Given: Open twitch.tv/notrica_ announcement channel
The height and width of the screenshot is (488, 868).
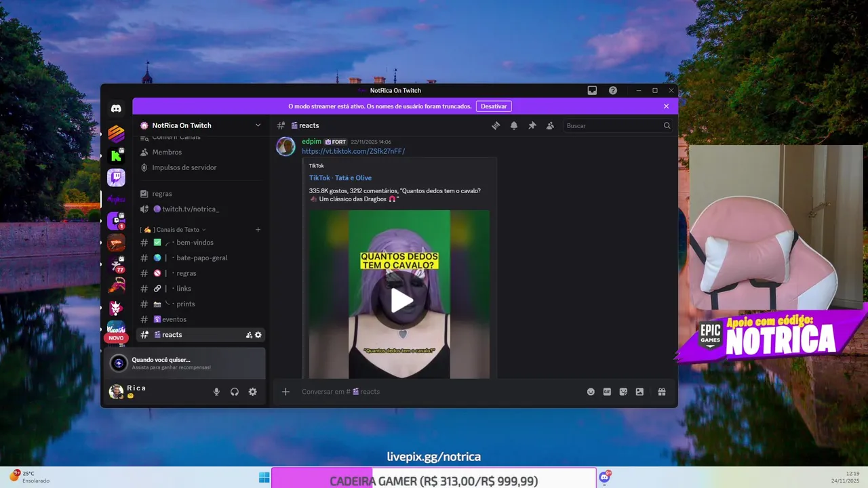Looking at the screenshot, I should tap(200, 209).
